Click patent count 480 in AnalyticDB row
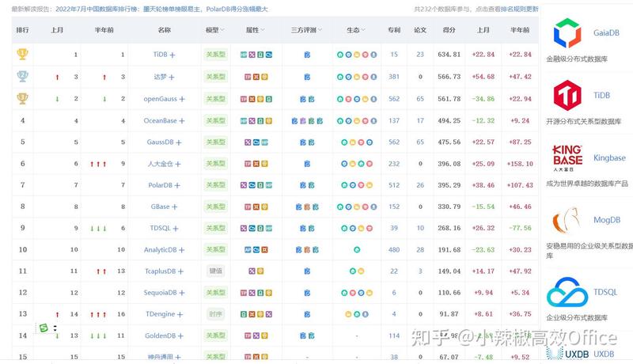 [394, 250]
